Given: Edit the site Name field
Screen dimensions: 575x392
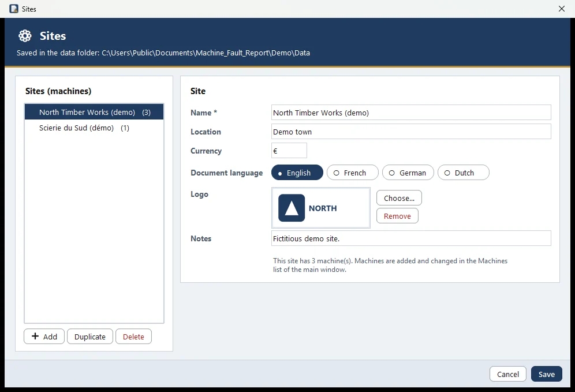Looking at the screenshot, I should (411, 113).
